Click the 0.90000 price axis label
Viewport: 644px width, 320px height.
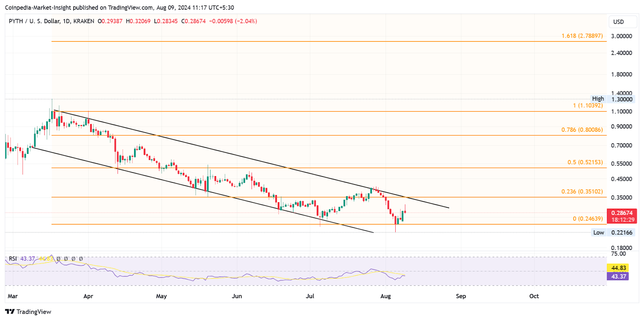(x=621, y=127)
